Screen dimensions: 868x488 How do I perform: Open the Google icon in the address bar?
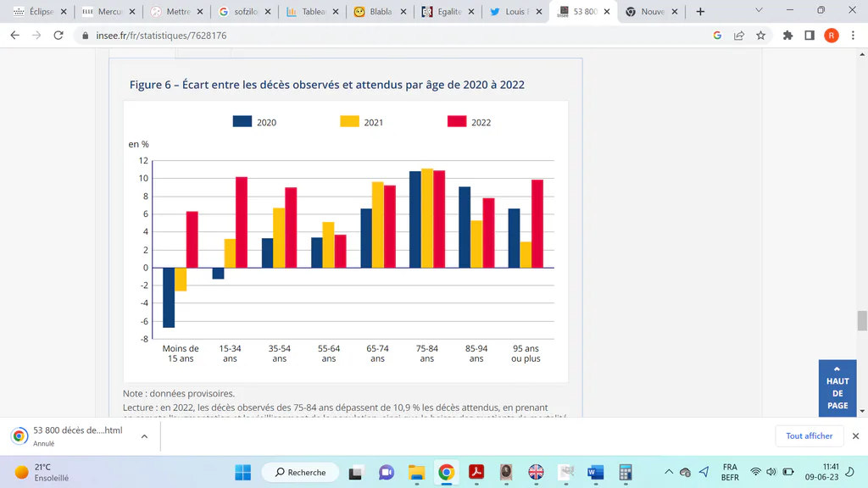pos(717,36)
